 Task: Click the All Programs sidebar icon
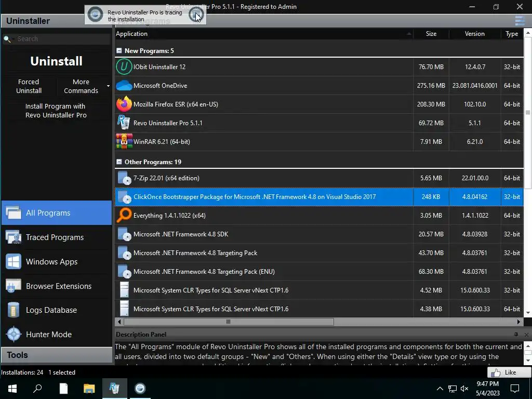(x=14, y=212)
